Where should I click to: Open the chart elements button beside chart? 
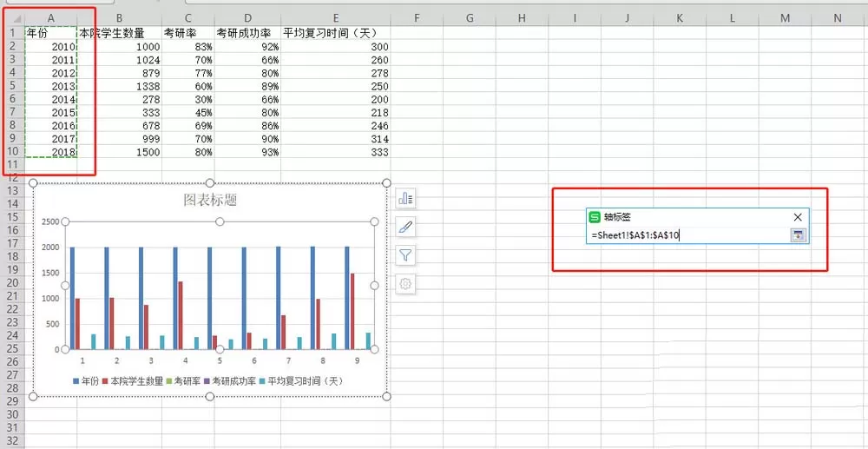pyautogui.click(x=405, y=198)
